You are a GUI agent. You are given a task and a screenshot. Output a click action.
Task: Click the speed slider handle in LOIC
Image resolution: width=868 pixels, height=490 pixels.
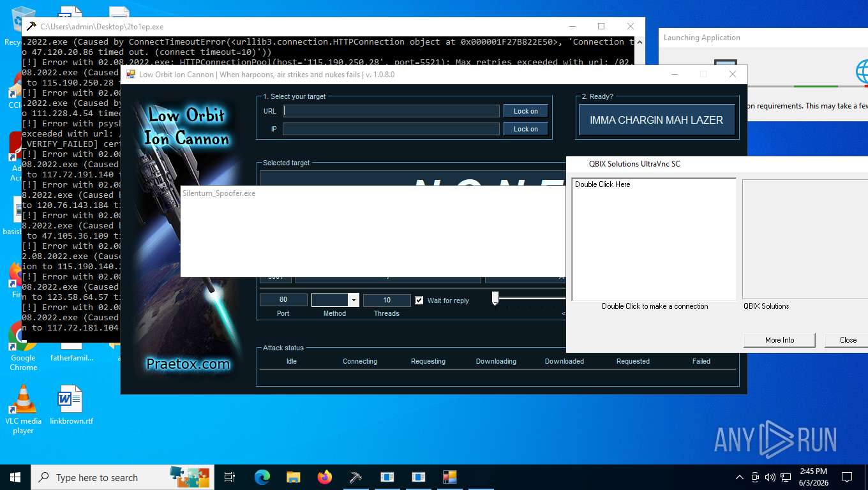tap(495, 298)
